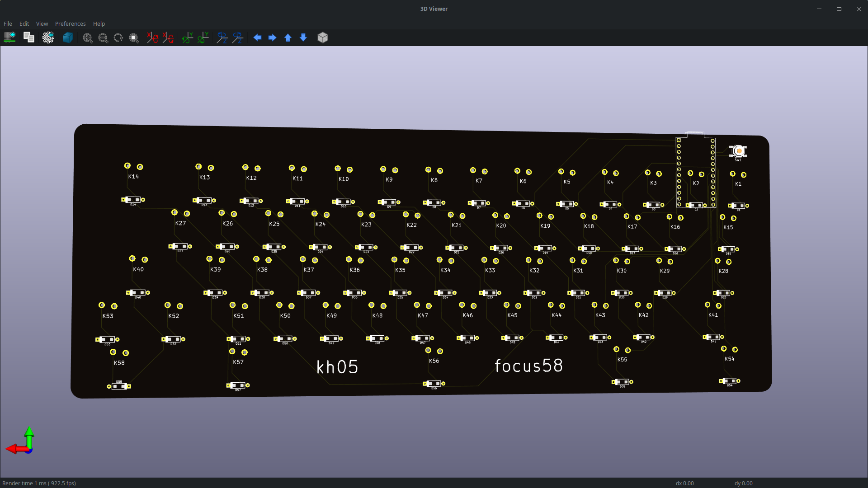Reload the 3D viewer board model
The image size is (868, 488).
9,38
